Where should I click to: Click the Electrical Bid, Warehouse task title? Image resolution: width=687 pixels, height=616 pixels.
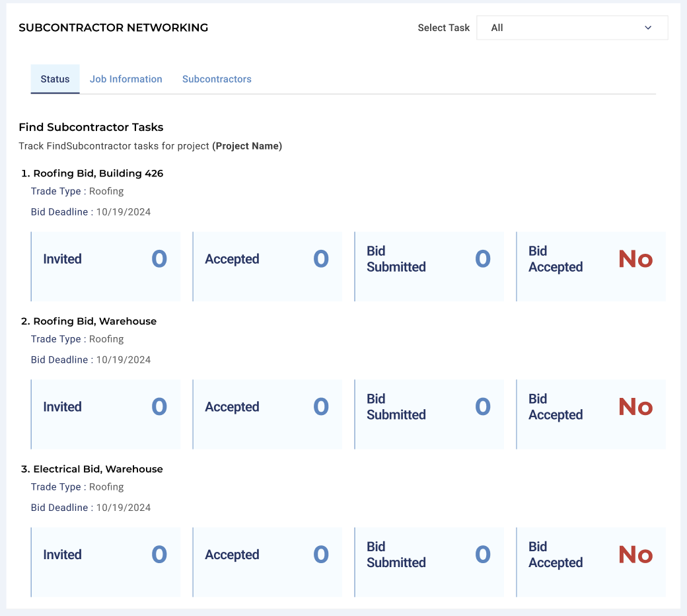[x=98, y=469]
